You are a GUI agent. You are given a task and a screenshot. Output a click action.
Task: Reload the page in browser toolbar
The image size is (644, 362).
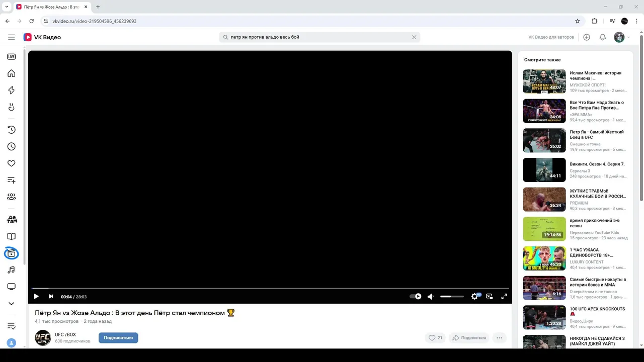coord(32,21)
